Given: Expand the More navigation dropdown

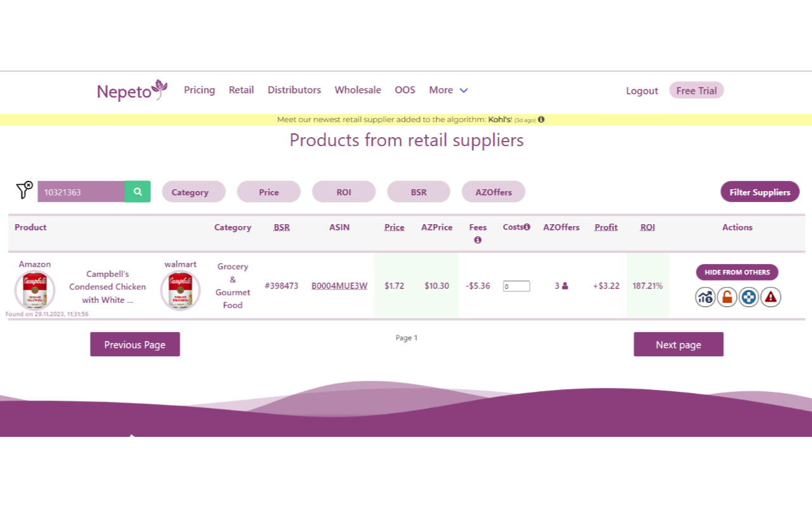Looking at the screenshot, I should tap(449, 90).
